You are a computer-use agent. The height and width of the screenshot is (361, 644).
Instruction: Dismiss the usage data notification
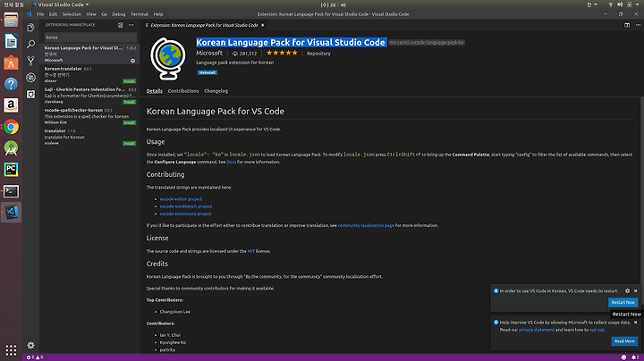(x=636, y=323)
